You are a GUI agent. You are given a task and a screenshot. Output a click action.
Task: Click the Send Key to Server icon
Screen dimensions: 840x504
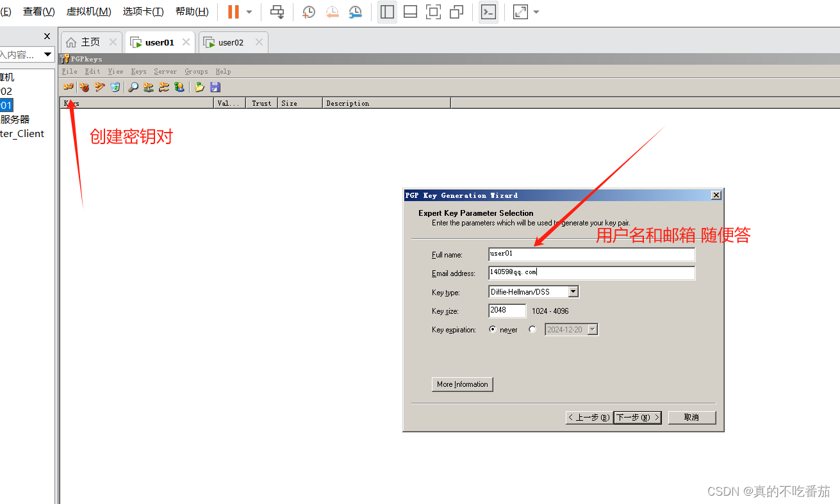[148, 87]
